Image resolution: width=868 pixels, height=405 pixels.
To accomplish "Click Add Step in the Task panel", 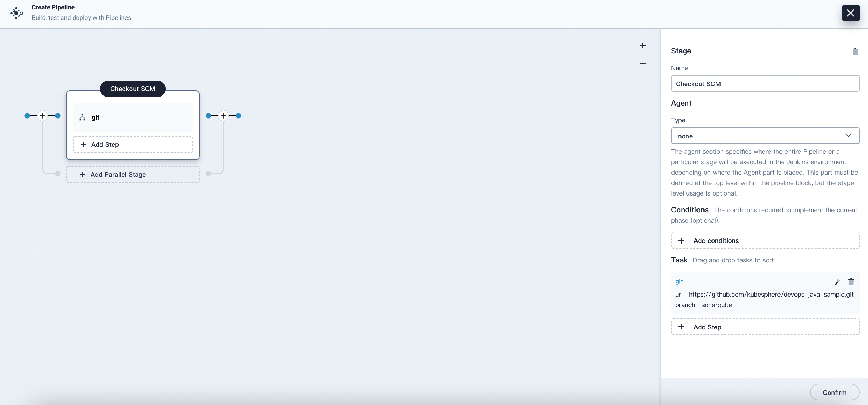I will tap(765, 327).
